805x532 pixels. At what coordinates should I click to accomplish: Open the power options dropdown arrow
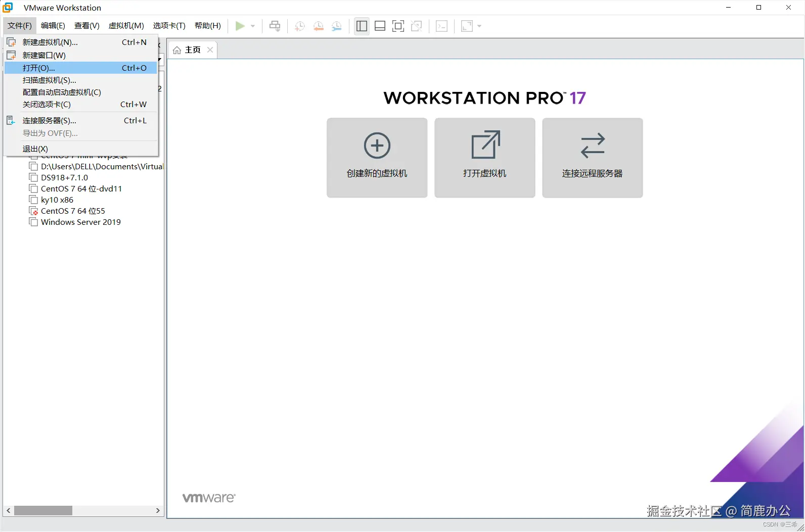tap(253, 26)
